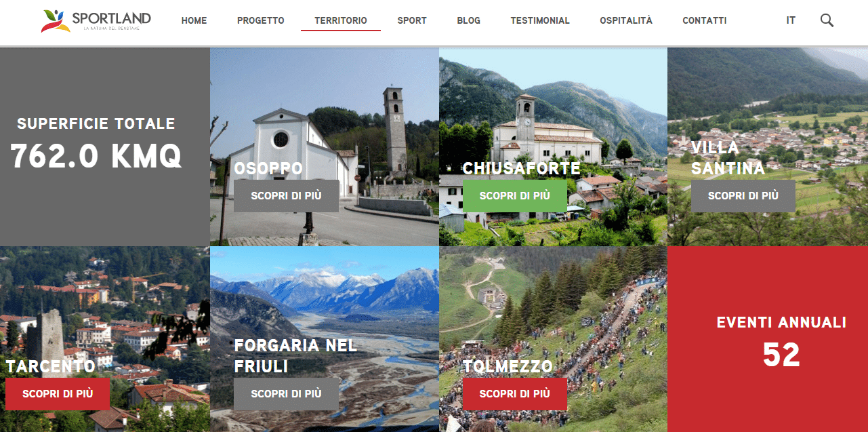Click Scopri di più under Villa Santina

pos(743,196)
